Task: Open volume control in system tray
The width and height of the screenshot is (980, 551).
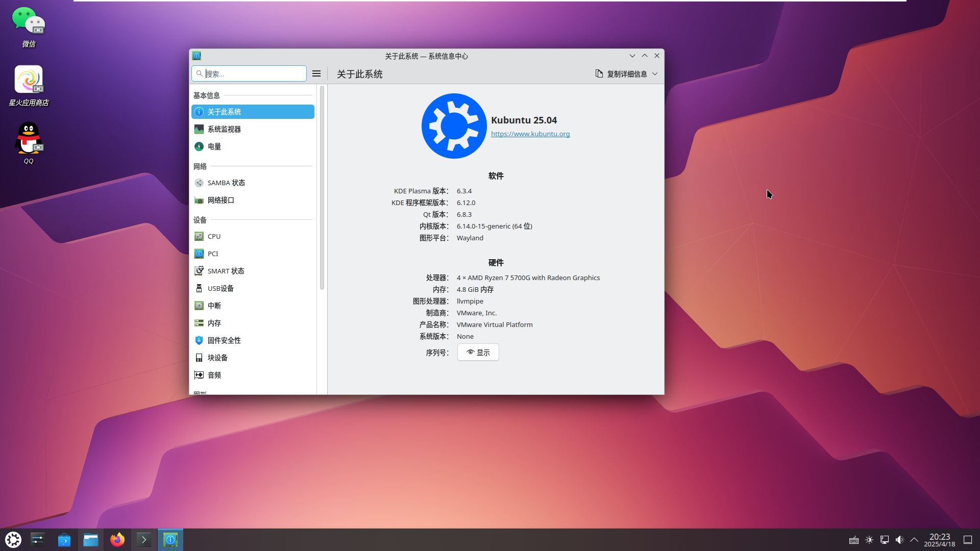Action: 899,540
